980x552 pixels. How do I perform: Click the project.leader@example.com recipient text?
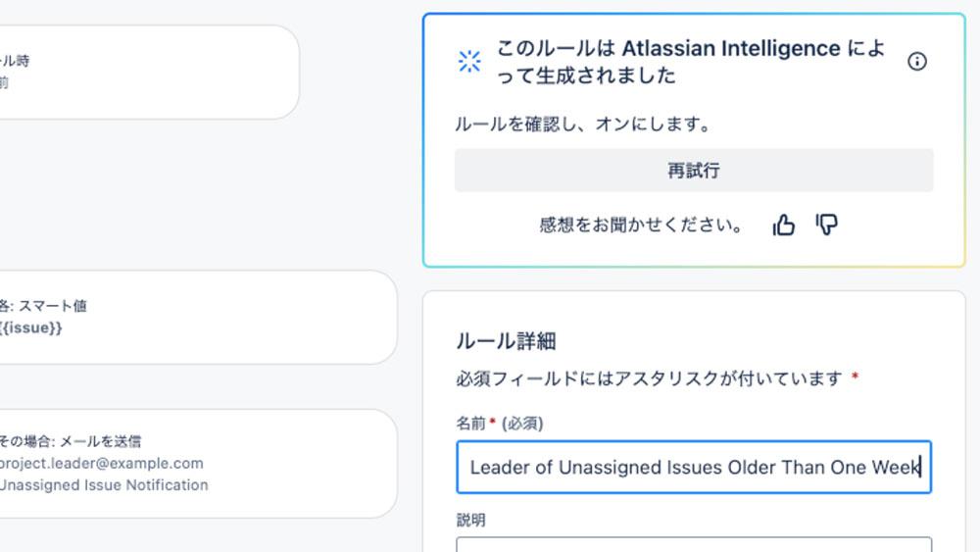tap(101, 463)
